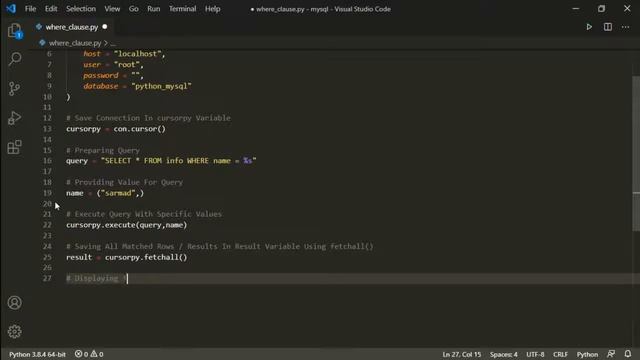Click the errors count in status bar
This screenshot has width=640, height=360.
click(x=81, y=354)
